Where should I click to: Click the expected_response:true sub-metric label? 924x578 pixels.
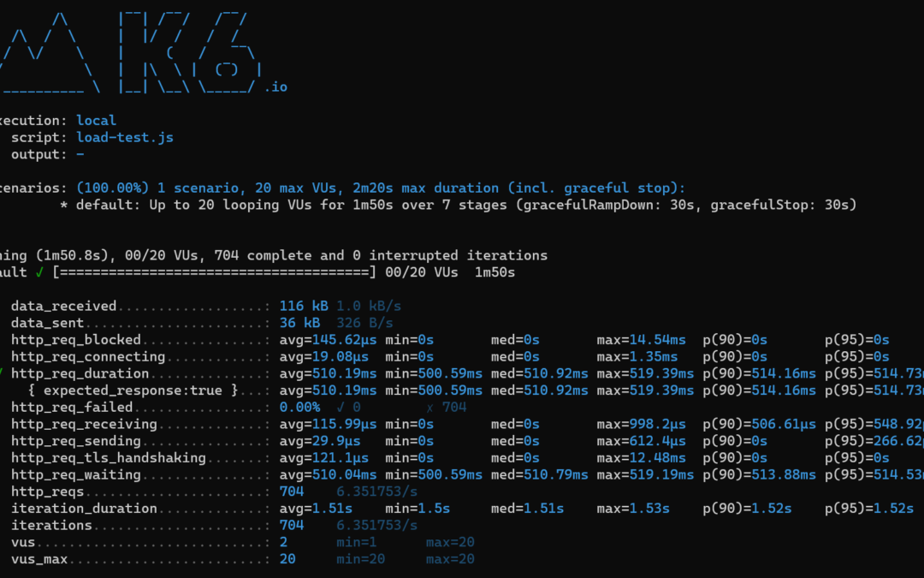tap(132, 390)
